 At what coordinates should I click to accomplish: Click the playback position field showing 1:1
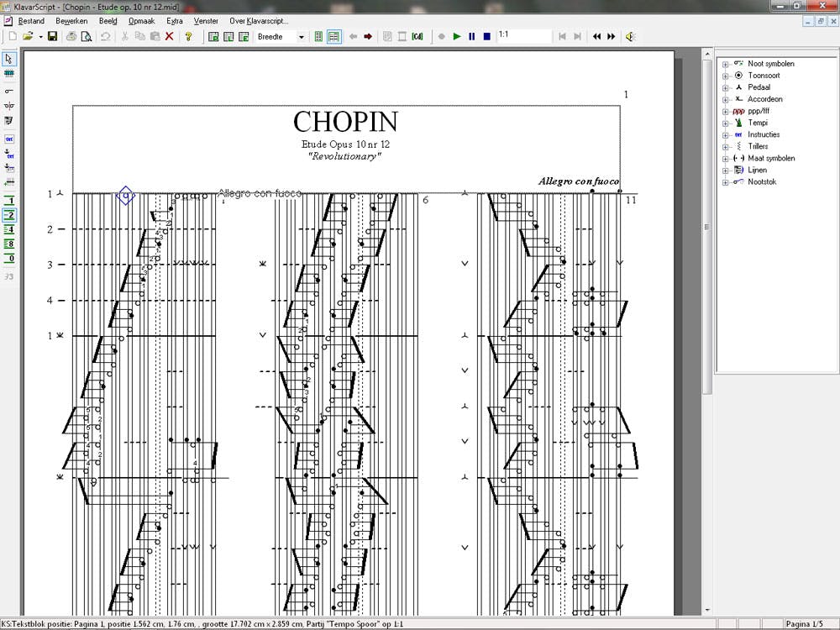(523, 35)
